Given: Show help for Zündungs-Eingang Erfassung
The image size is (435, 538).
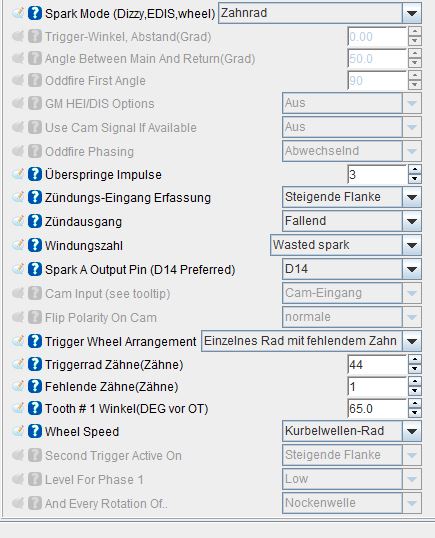Looking at the screenshot, I should [35, 198].
